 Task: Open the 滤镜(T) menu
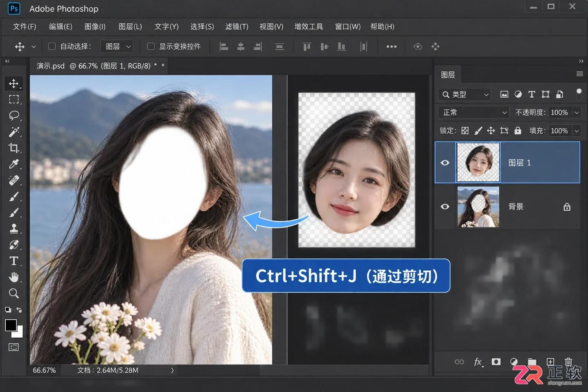coord(237,27)
